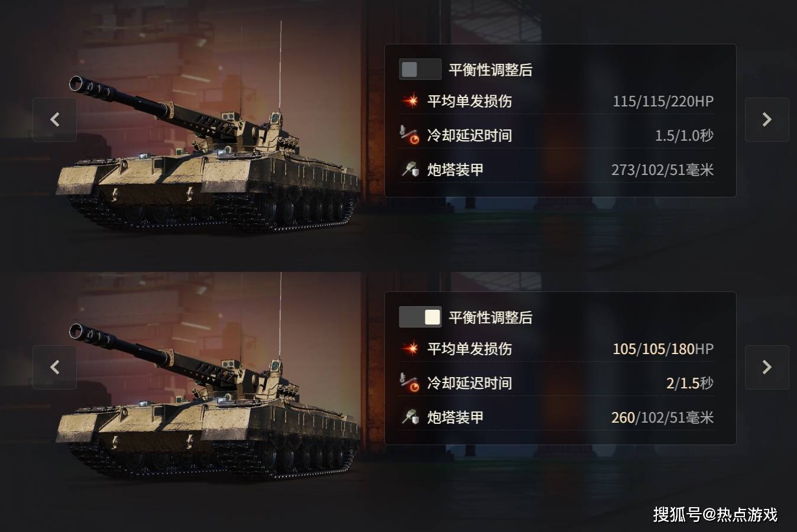Screen dimensions: 797x532
Task: Click the turret armor icon in top panel
Action: tap(410, 169)
